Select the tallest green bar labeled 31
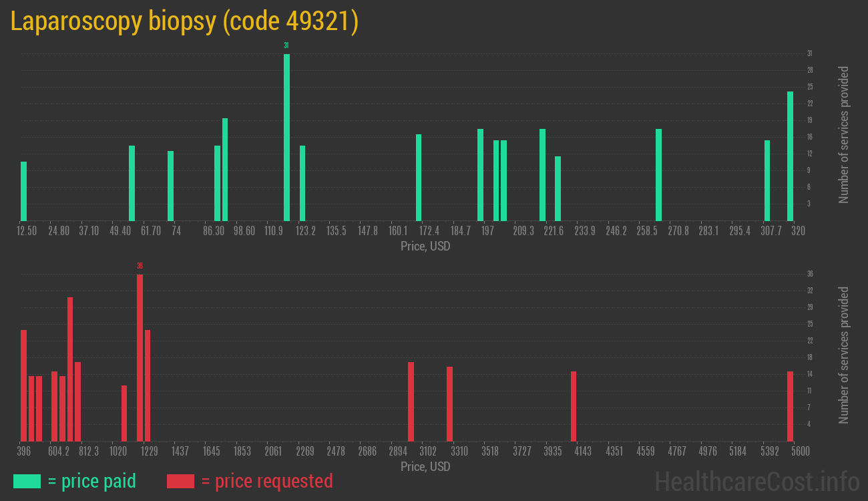This screenshot has width=868, height=501. point(286,137)
